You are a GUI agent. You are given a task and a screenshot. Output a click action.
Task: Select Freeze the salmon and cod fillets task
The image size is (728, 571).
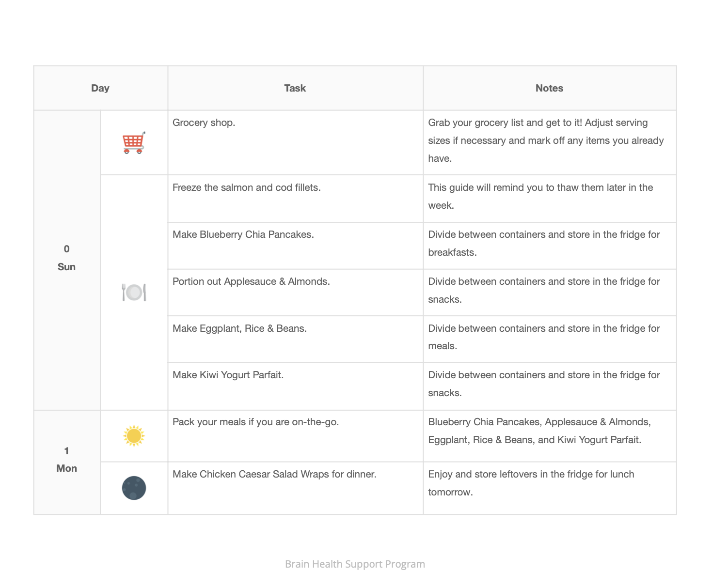coord(246,187)
